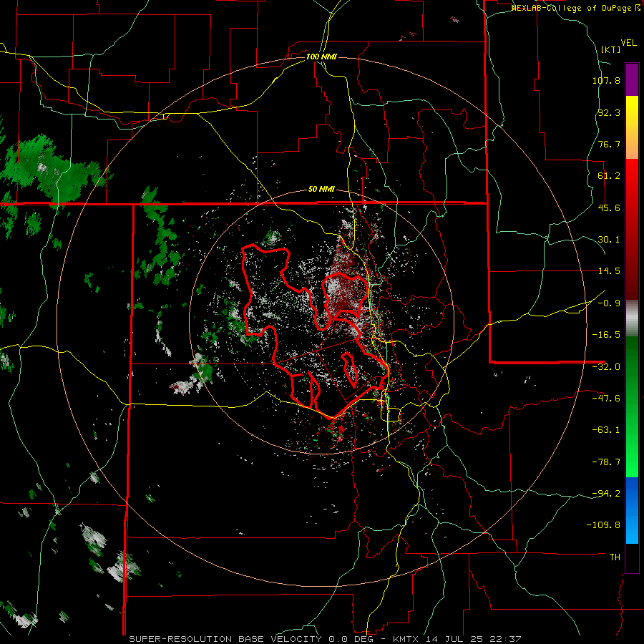
Task: Click the [KT] units label
Action: [611, 49]
